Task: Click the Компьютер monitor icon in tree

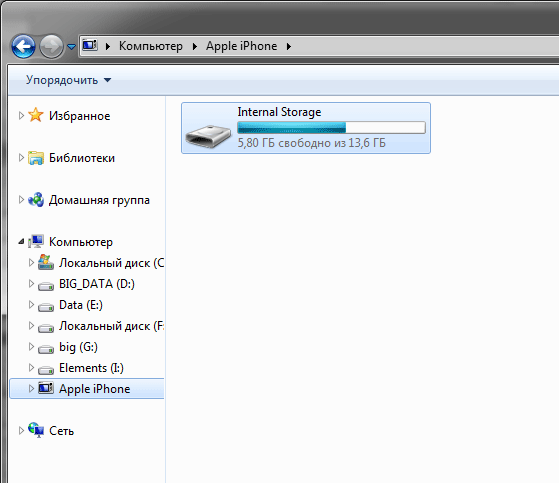Action: tap(36, 241)
